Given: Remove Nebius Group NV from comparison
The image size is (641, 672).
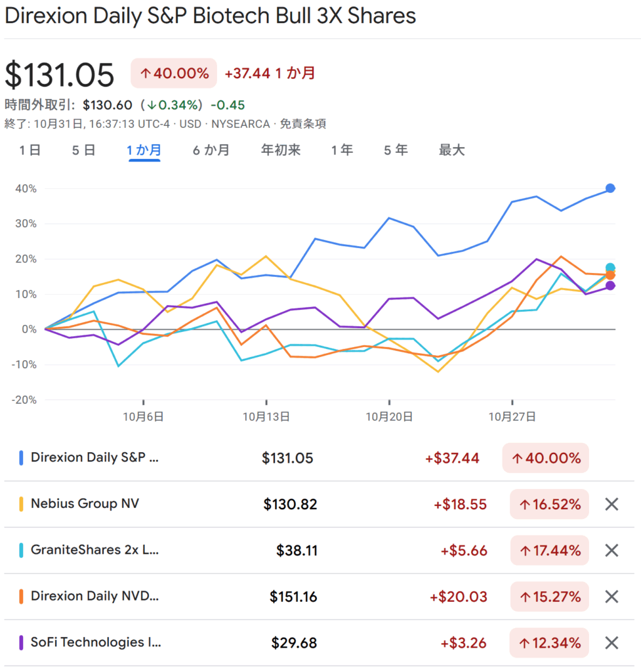Looking at the screenshot, I should pyautogui.click(x=611, y=505).
